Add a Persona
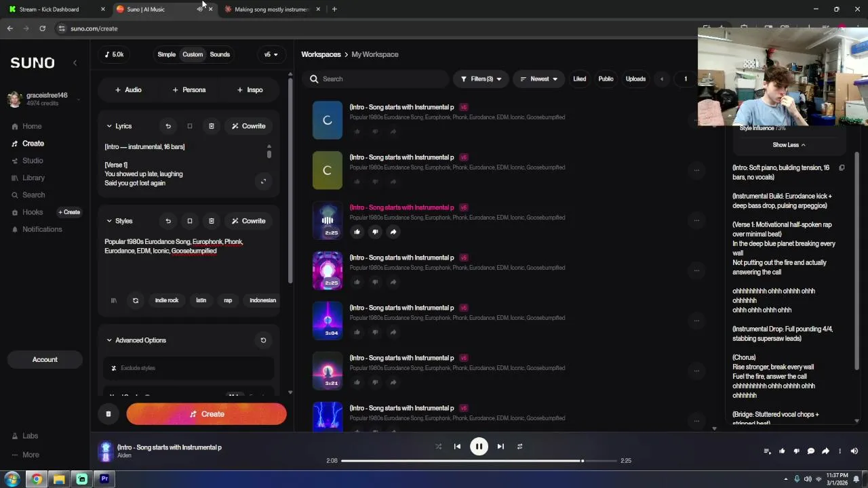The width and height of the screenshot is (868, 488). (x=189, y=89)
